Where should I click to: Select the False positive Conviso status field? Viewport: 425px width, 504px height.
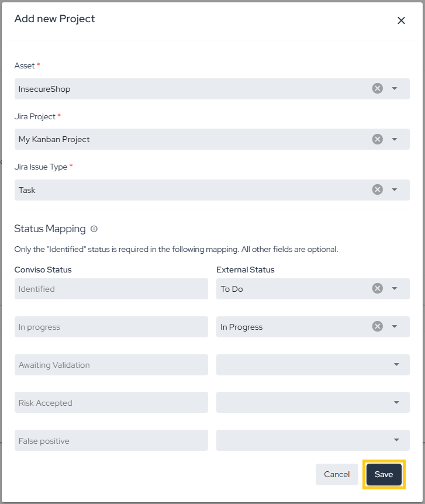(111, 440)
